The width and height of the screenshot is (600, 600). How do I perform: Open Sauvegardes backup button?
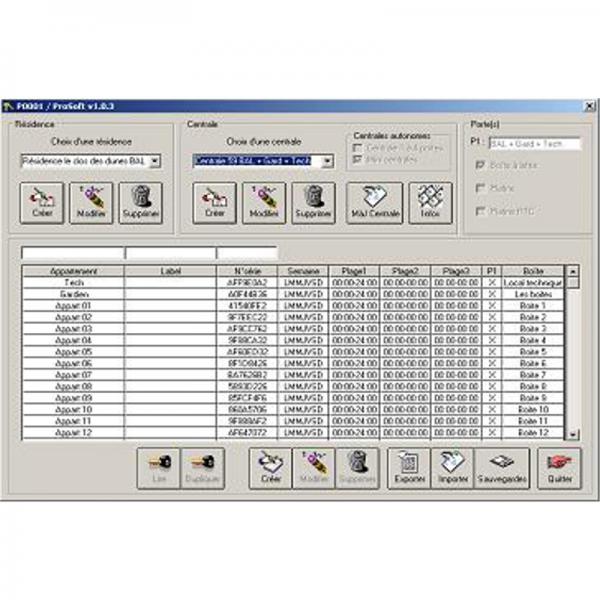[503, 467]
